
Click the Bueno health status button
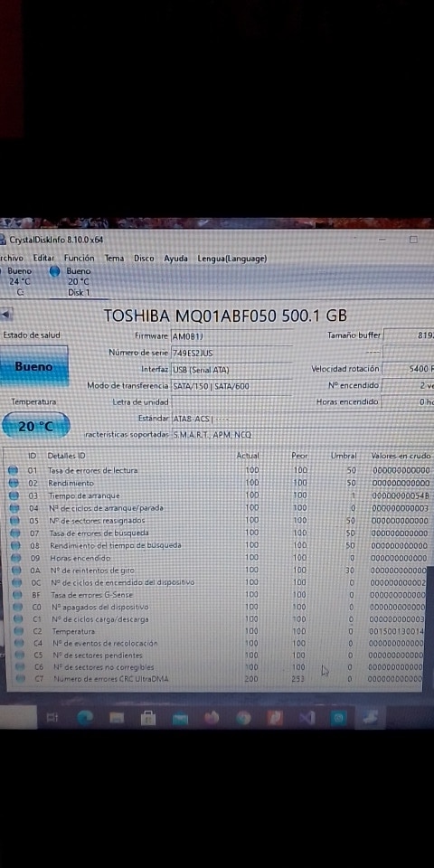click(33, 366)
